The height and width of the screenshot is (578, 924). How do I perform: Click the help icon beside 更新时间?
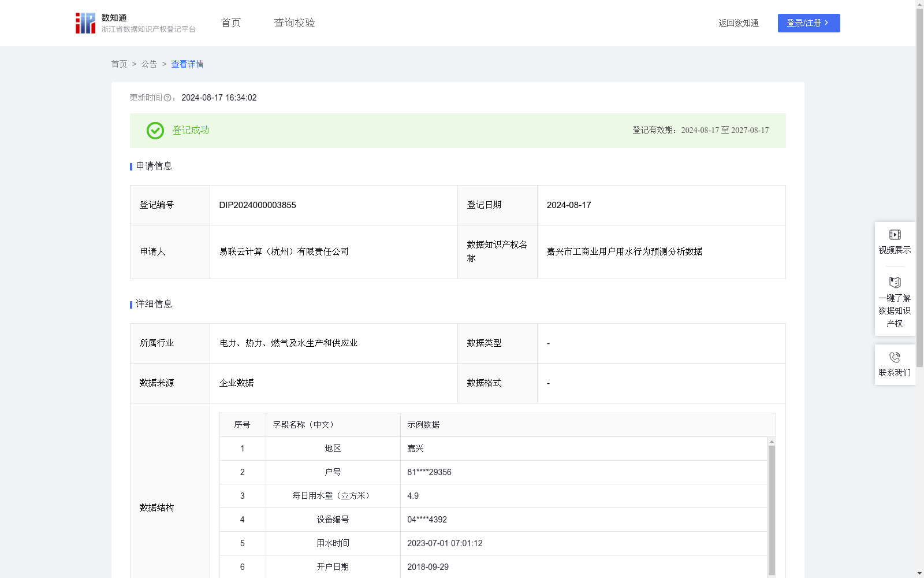pyautogui.click(x=168, y=98)
